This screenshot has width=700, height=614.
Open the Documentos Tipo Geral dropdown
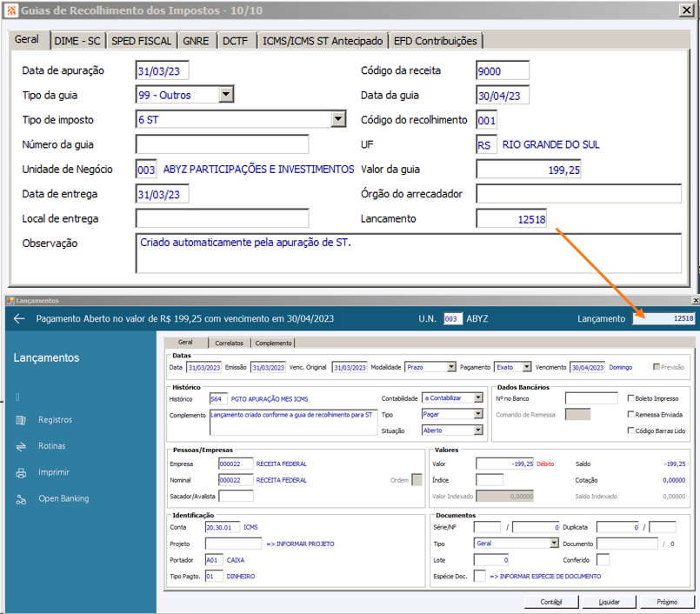[554, 543]
